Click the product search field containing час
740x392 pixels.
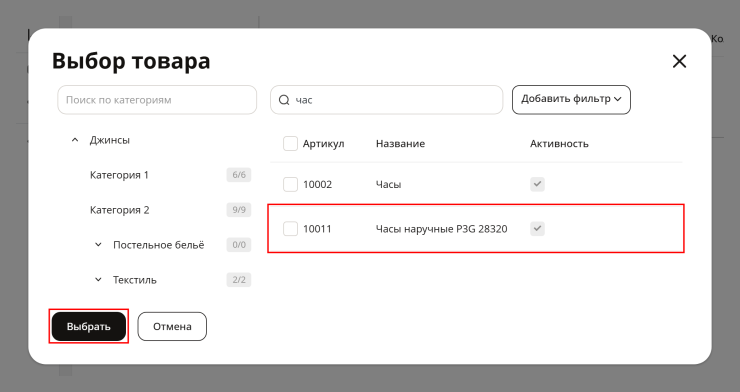pos(387,100)
